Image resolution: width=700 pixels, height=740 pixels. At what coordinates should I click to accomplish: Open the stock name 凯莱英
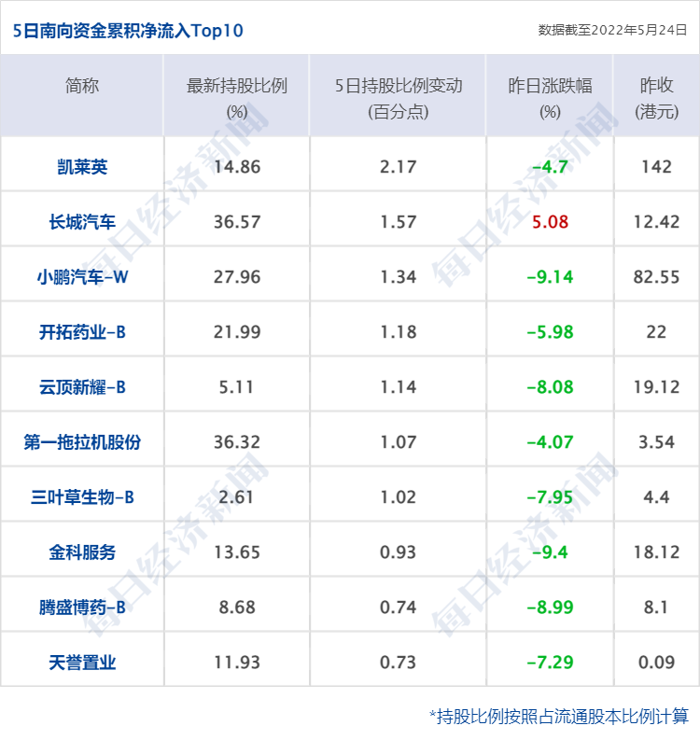coord(83,167)
